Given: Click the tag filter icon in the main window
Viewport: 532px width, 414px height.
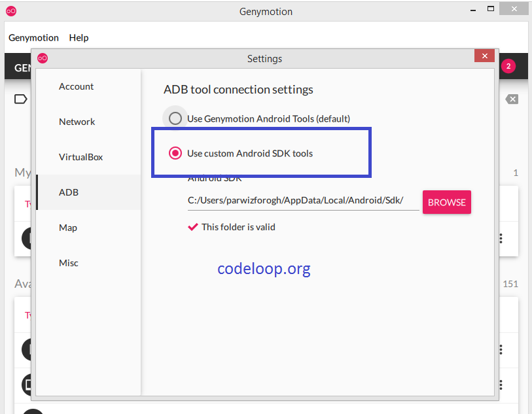Looking at the screenshot, I should point(21,99).
